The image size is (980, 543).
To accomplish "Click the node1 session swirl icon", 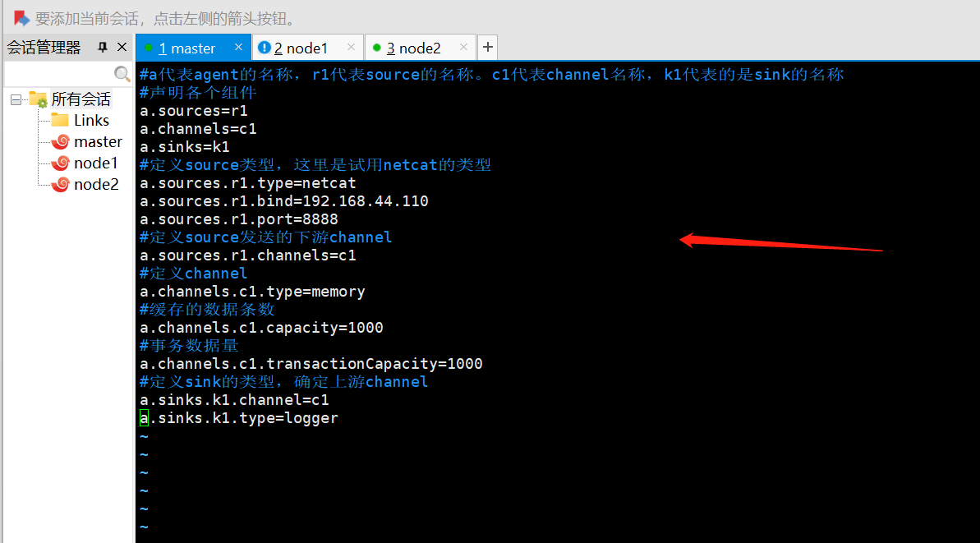I will (x=60, y=163).
